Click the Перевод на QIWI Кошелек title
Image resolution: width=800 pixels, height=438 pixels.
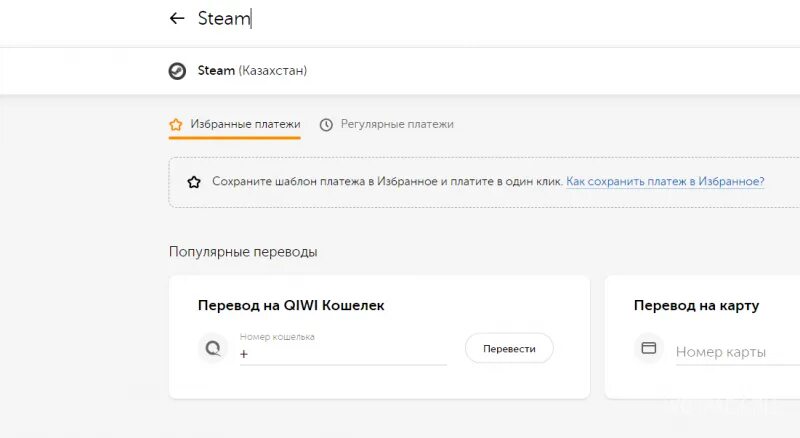click(x=291, y=306)
